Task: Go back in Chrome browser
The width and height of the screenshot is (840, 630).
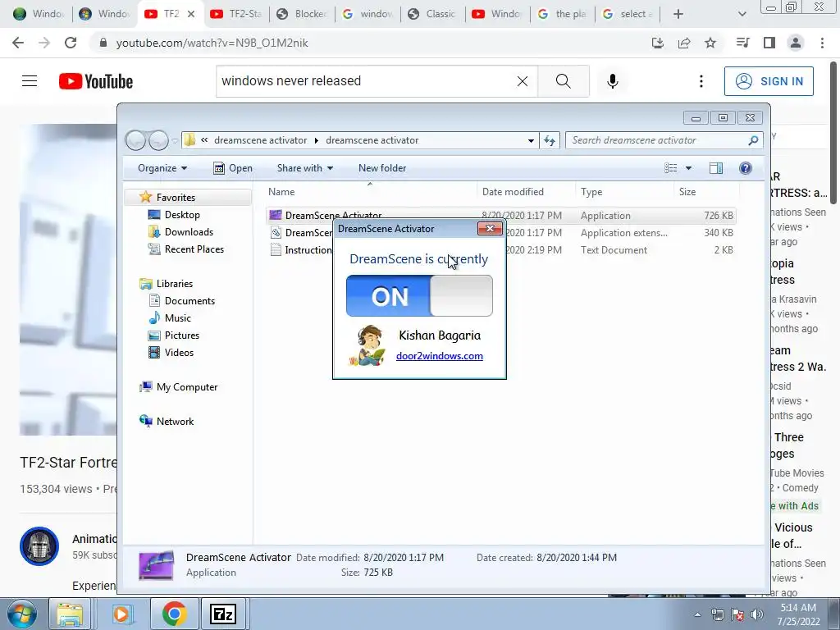Action: point(18,43)
